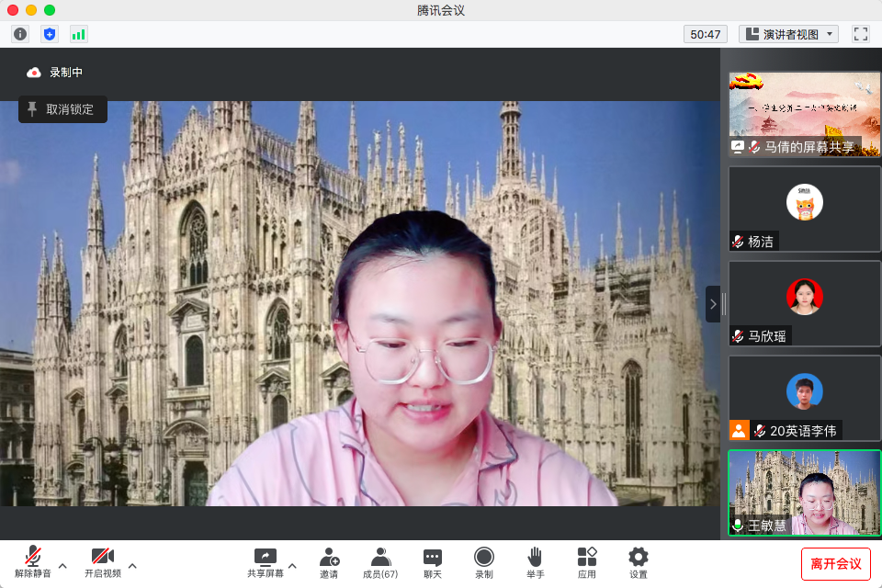Open the 成员(67) members list
The width and height of the screenshot is (882, 588).
pos(380,561)
